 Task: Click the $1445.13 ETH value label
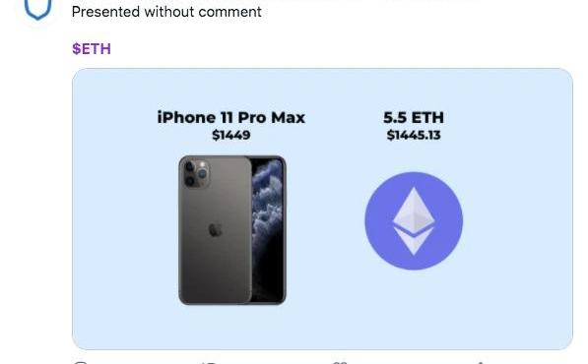(x=414, y=135)
